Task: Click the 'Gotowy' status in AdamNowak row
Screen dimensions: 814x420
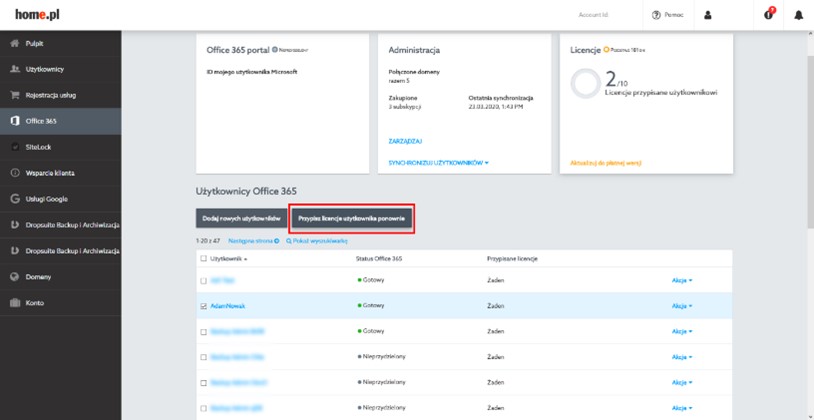Action: click(x=371, y=306)
